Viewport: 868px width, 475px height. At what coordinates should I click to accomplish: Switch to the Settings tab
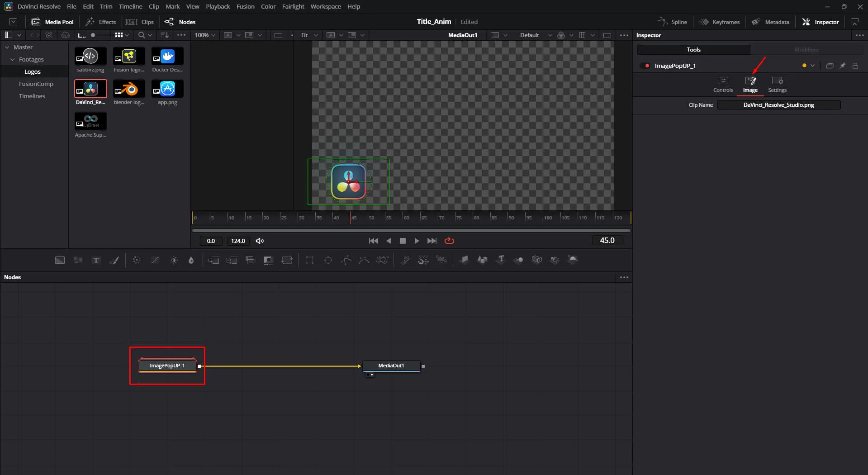point(777,85)
